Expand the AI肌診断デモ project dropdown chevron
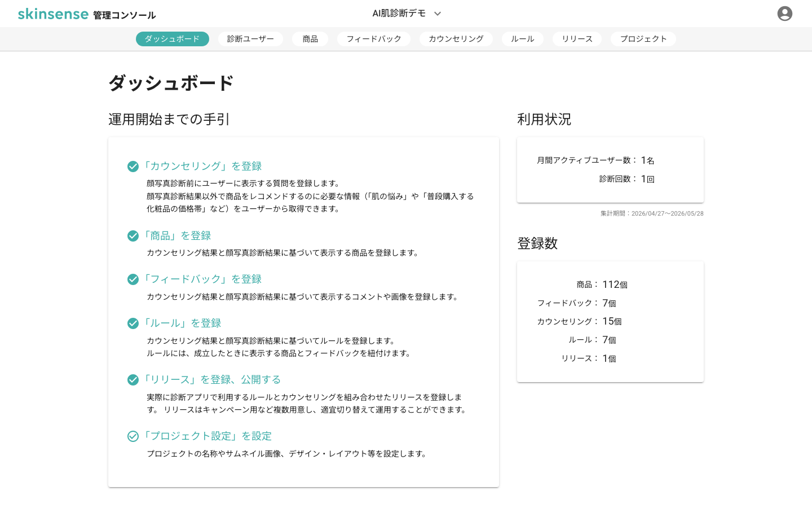Screen dimensions: 812x508 [x=438, y=14]
